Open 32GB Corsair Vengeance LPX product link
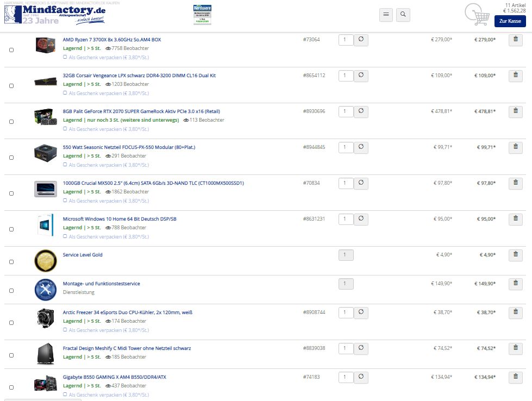Screen dimensions: 532x401 point(139,76)
